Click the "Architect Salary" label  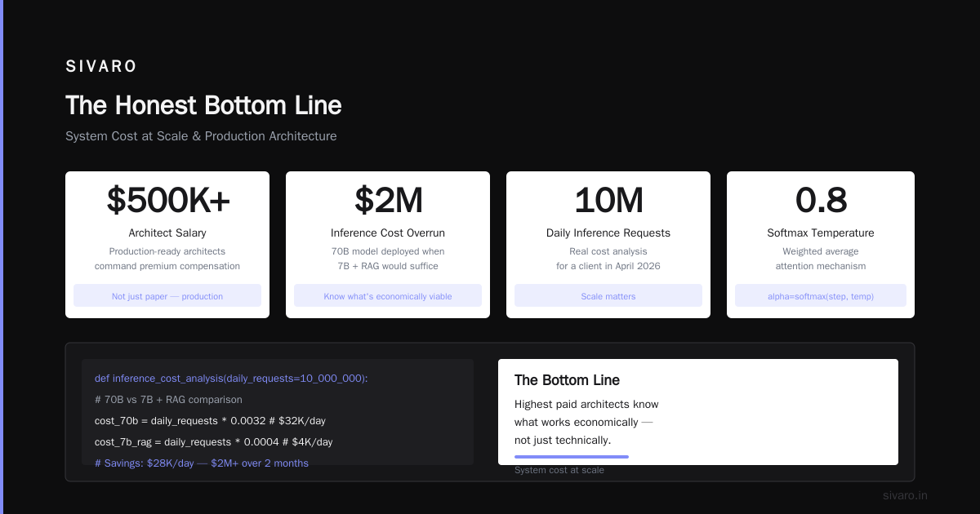167,233
